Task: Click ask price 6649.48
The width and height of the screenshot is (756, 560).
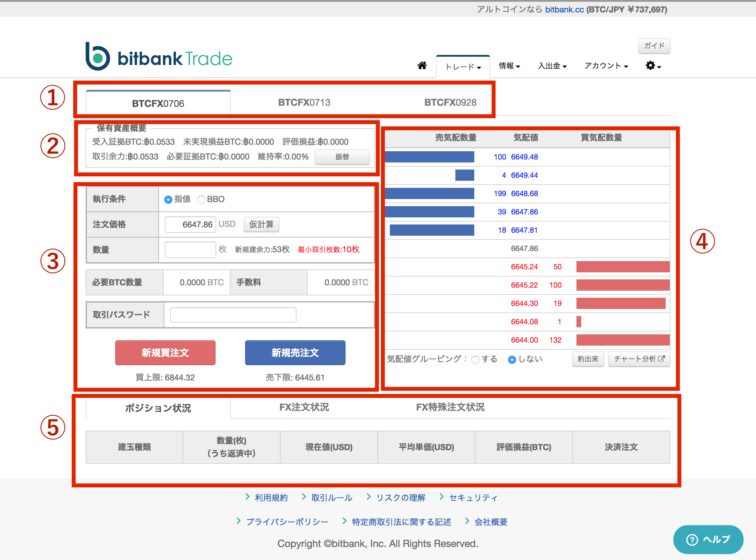Action: click(524, 157)
